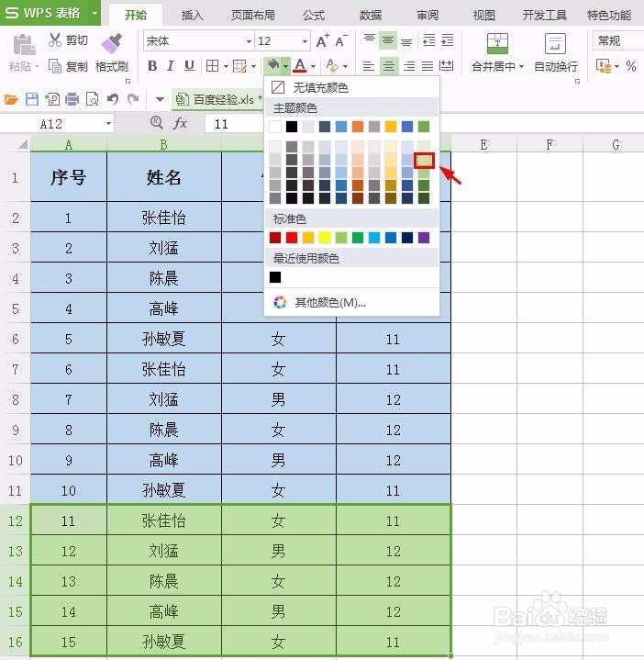Click the save disk icon
Viewport: 644px width, 660px height.
click(x=32, y=99)
